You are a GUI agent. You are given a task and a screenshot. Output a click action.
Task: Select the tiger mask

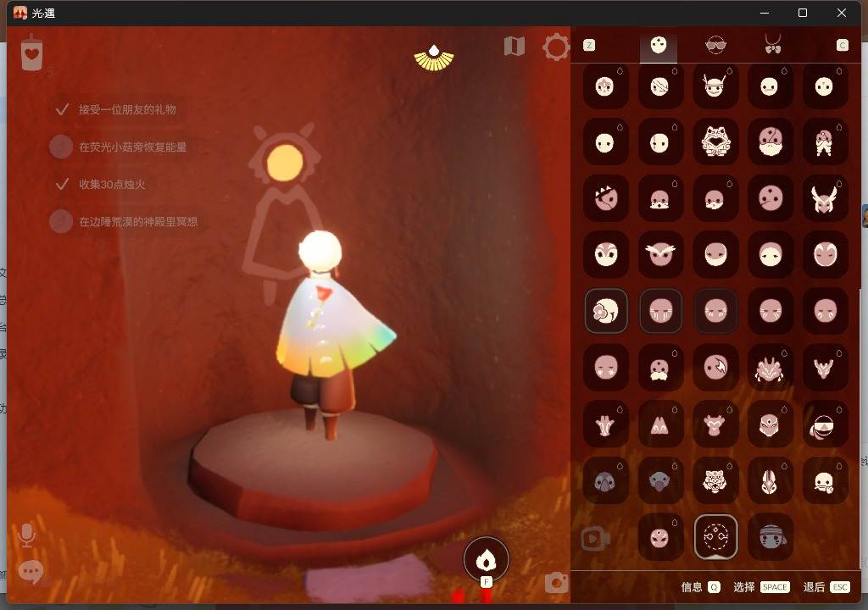point(715,480)
